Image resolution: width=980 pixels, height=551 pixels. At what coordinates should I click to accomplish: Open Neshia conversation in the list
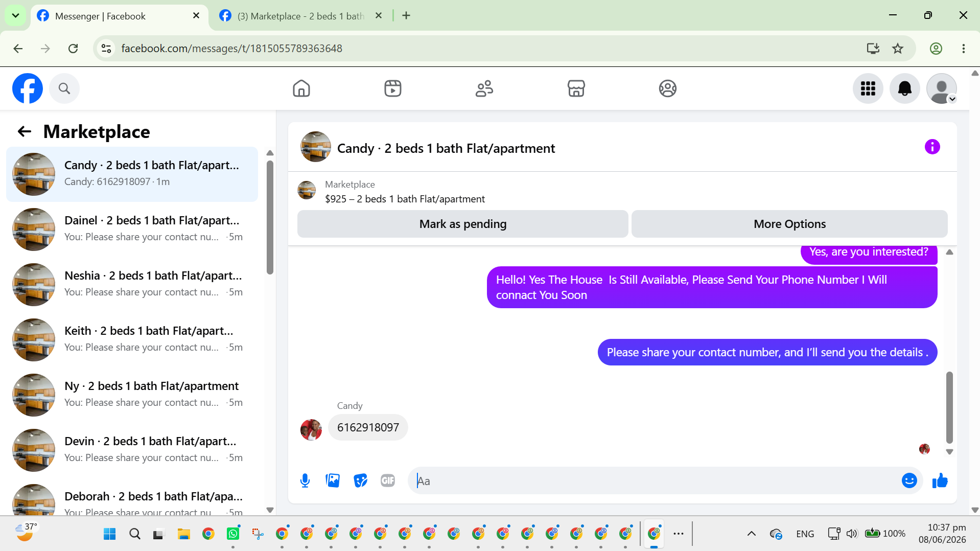pos(132,285)
